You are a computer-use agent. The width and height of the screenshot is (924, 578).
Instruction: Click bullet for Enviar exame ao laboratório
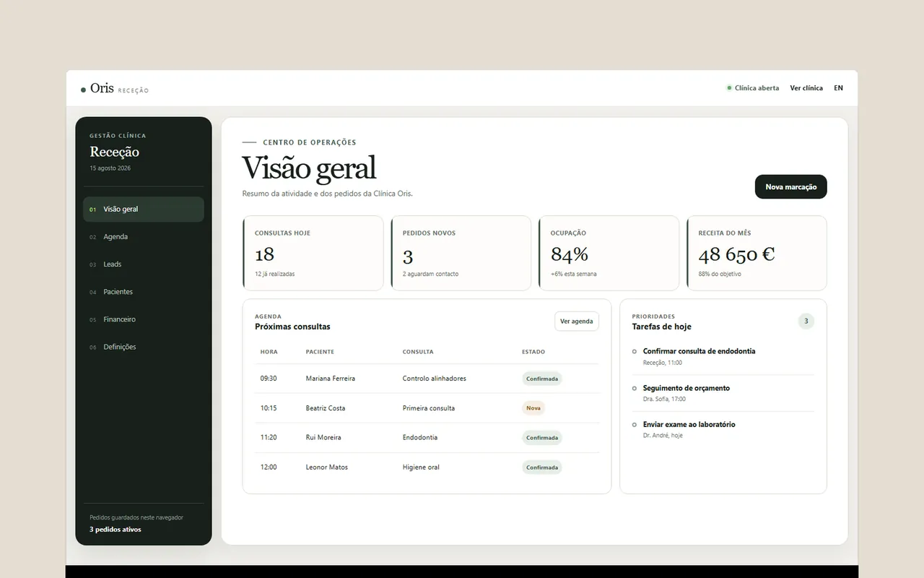click(x=635, y=425)
